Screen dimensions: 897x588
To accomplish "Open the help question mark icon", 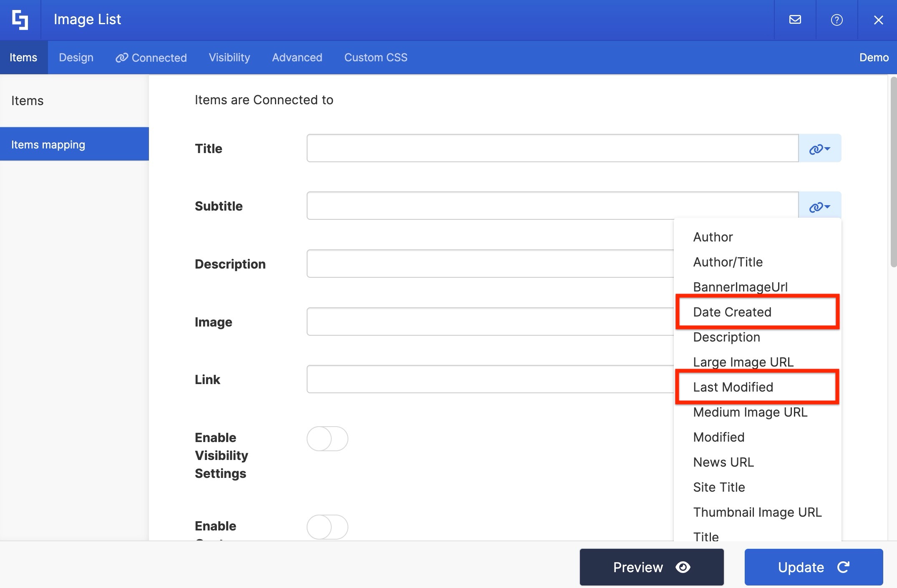I will point(837,20).
